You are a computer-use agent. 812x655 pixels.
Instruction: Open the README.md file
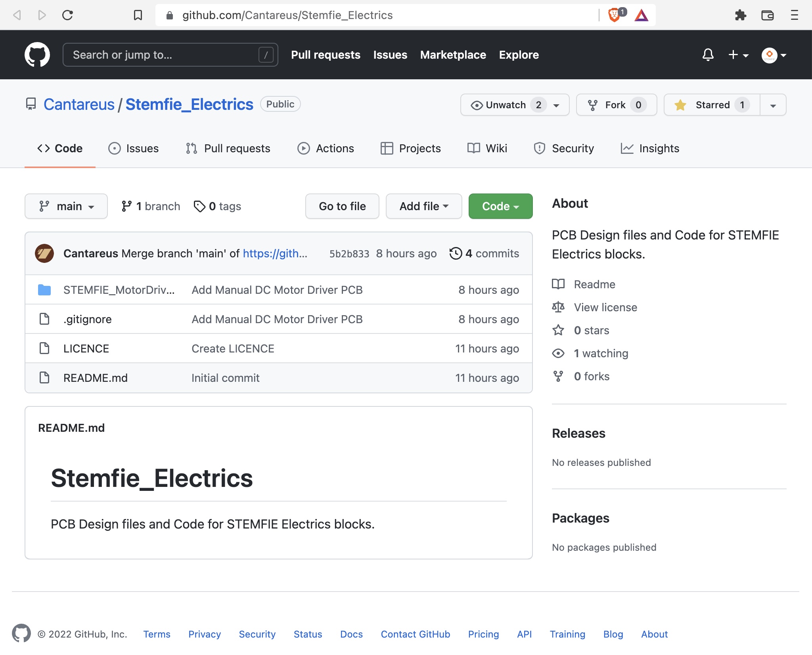point(96,378)
